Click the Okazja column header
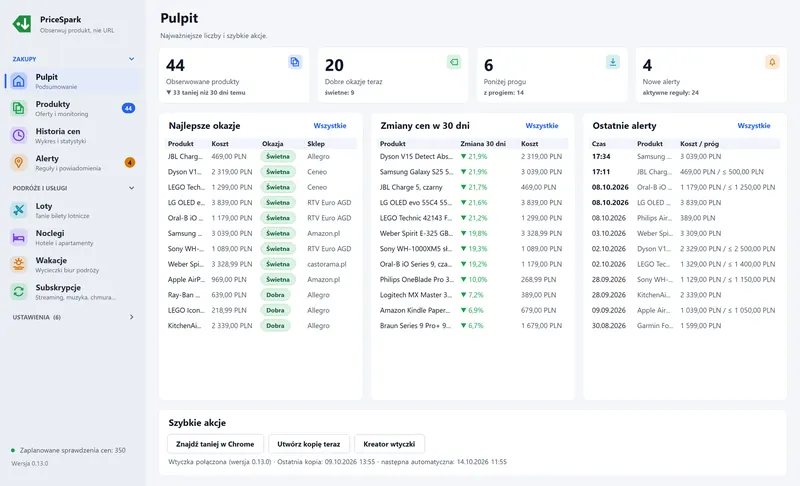Screen dimensions: 800x486 272,144
